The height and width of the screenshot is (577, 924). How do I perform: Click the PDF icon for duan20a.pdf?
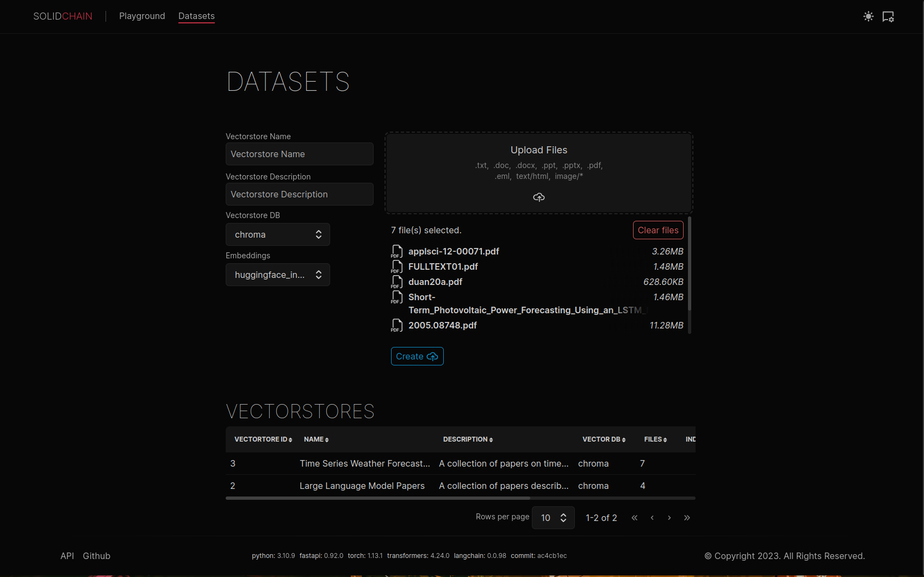pos(397,282)
